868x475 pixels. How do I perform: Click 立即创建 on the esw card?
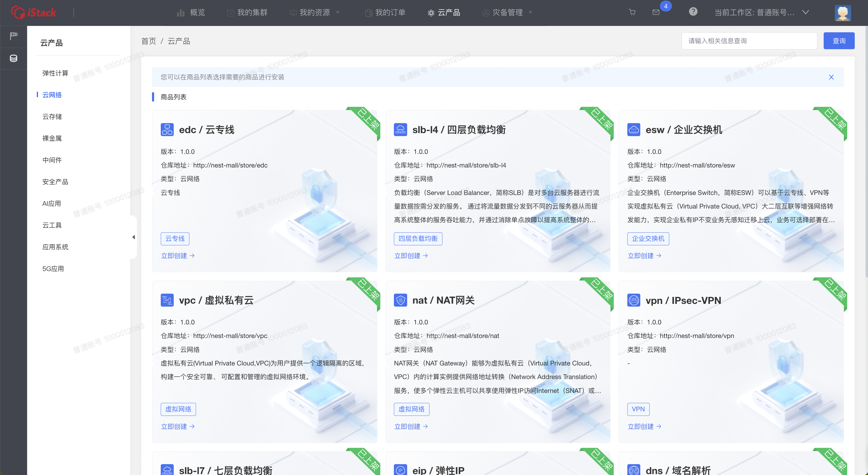644,256
